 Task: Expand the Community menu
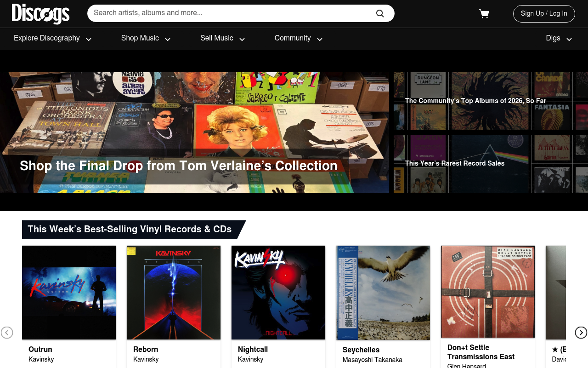(x=299, y=39)
